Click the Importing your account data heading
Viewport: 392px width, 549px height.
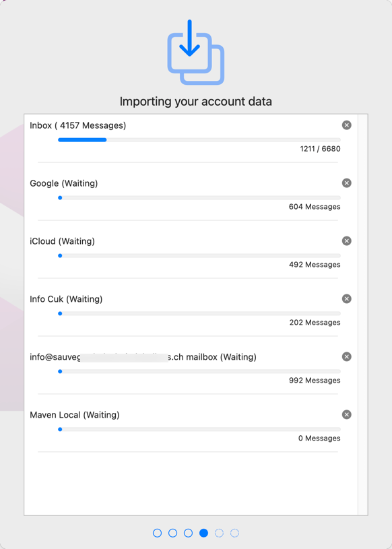coord(195,102)
